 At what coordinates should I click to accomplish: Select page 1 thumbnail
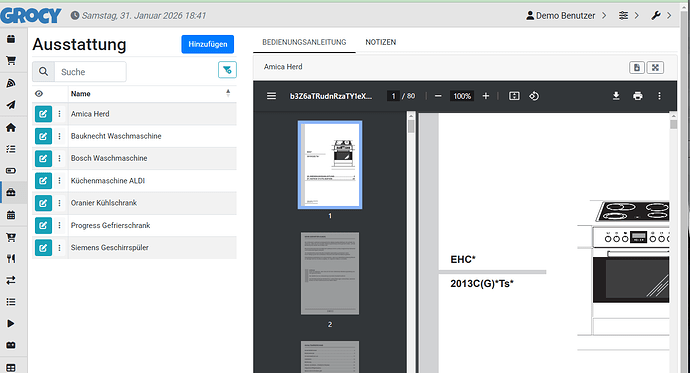coord(330,165)
